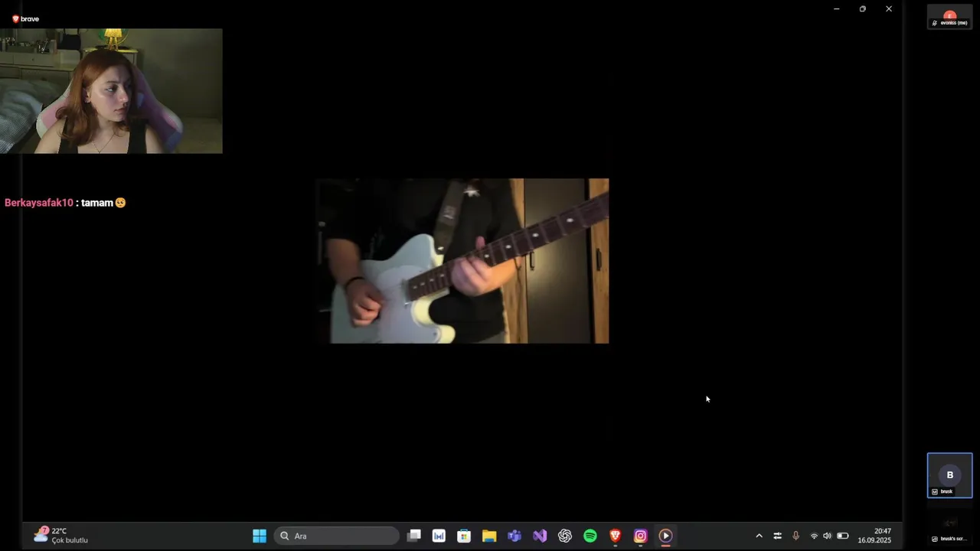Check battery status icon in tray
This screenshot has height=551, width=980.
(842, 536)
